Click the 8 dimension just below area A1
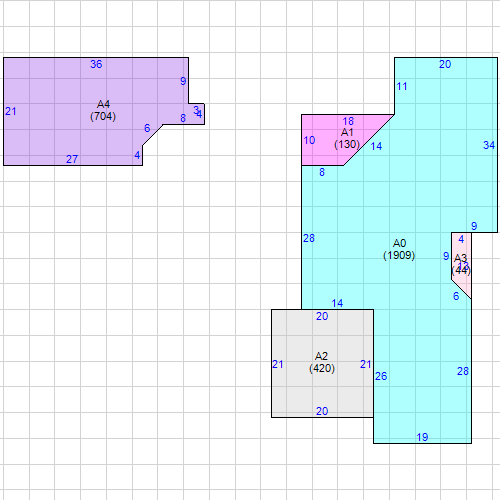 (322, 172)
